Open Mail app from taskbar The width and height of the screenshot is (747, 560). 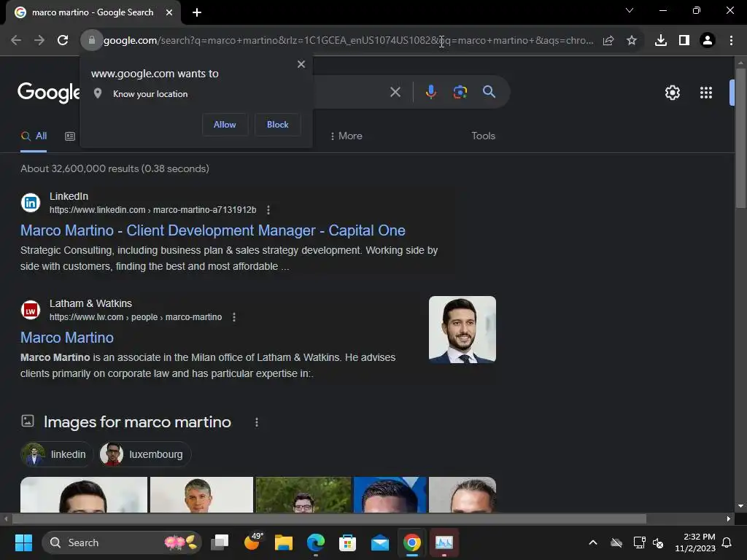(379, 542)
